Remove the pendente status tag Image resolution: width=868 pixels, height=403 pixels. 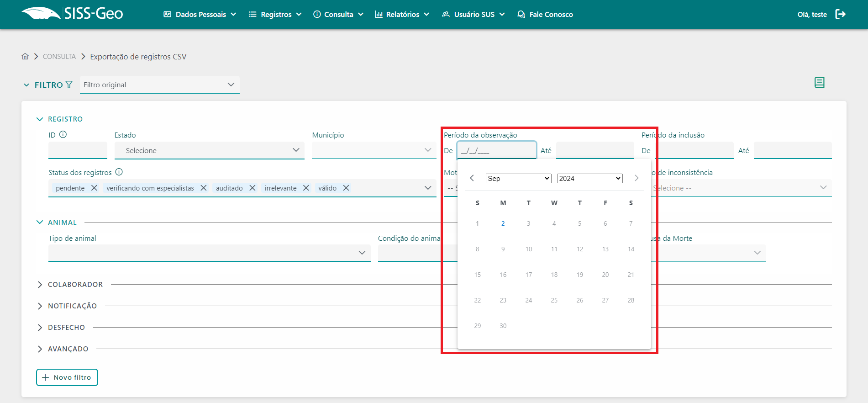click(x=94, y=188)
